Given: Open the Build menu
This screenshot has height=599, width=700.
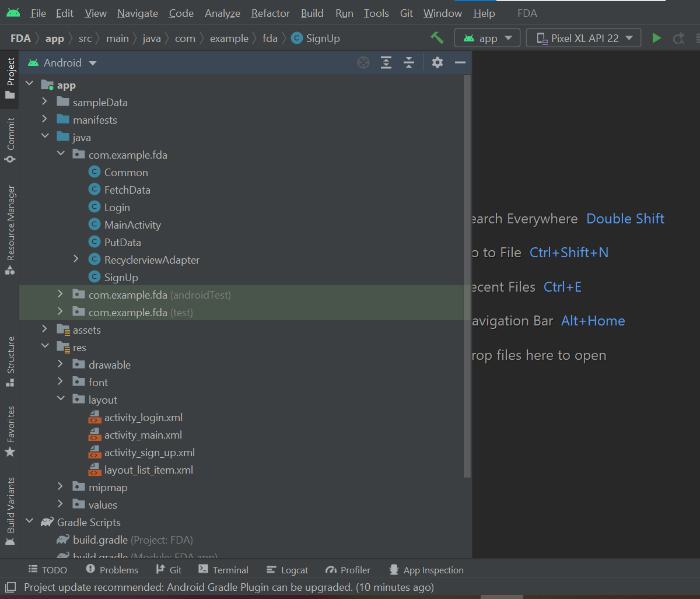Looking at the screenshot, I should pyautogui.click(x=313, y=13).
